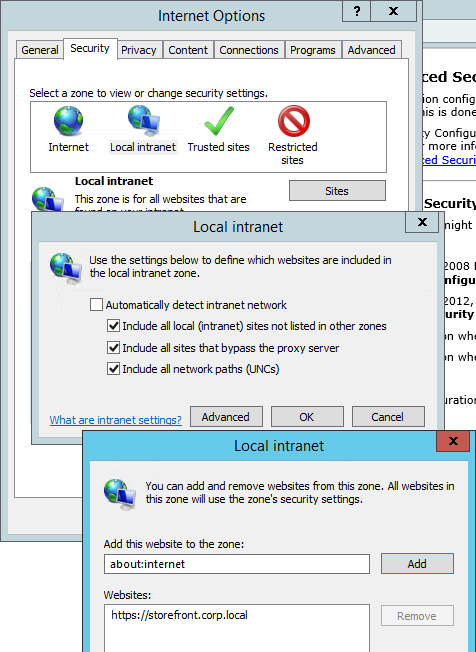Select https://storefront.corp.local in Websites list
The image size is (476, 652).
pos(179,615)
